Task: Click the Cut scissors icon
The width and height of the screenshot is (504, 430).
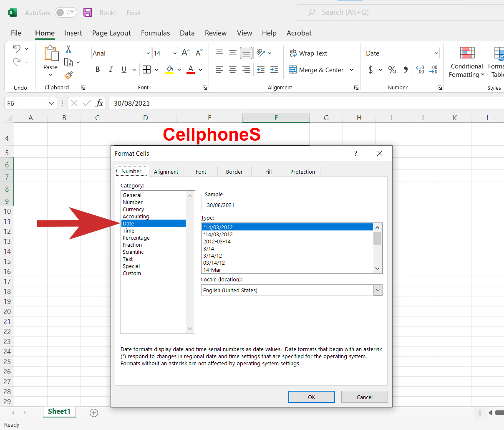Action: 68,49
